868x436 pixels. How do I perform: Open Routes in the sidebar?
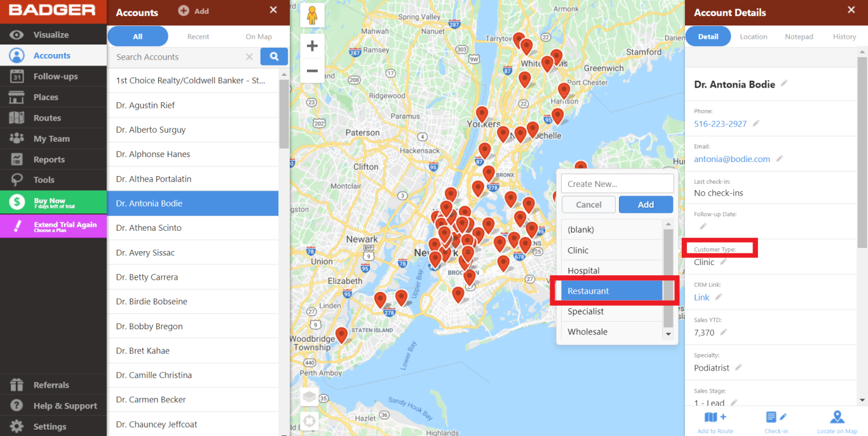click(53, 118)
